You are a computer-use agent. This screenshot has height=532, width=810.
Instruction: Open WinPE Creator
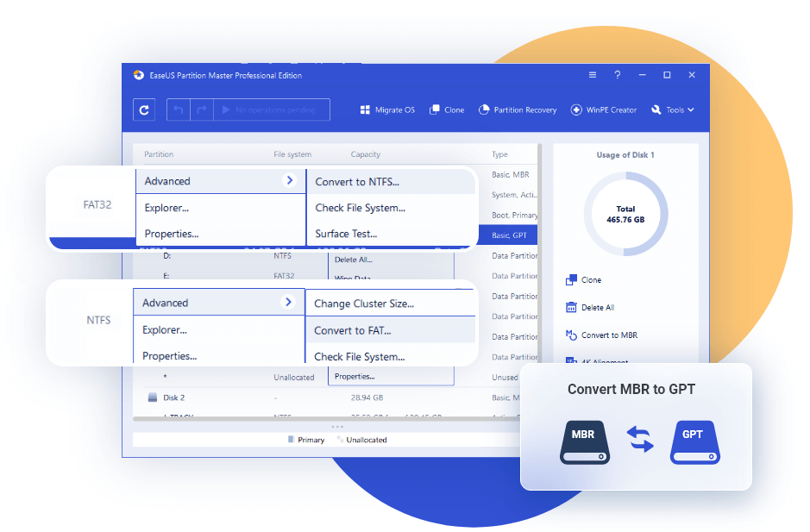[604, 110]
